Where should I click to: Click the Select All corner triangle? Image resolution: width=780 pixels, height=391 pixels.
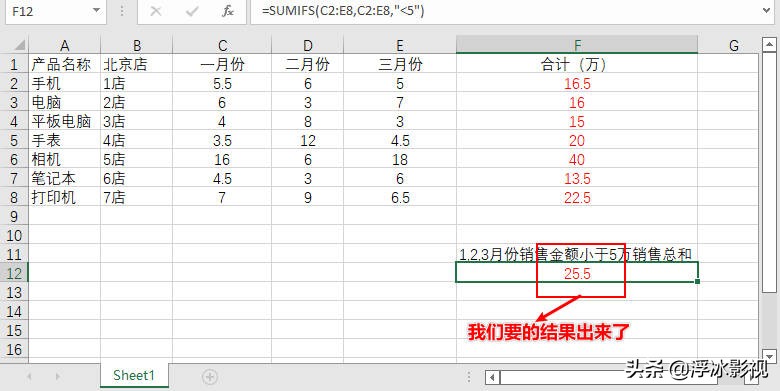(19, 46)
